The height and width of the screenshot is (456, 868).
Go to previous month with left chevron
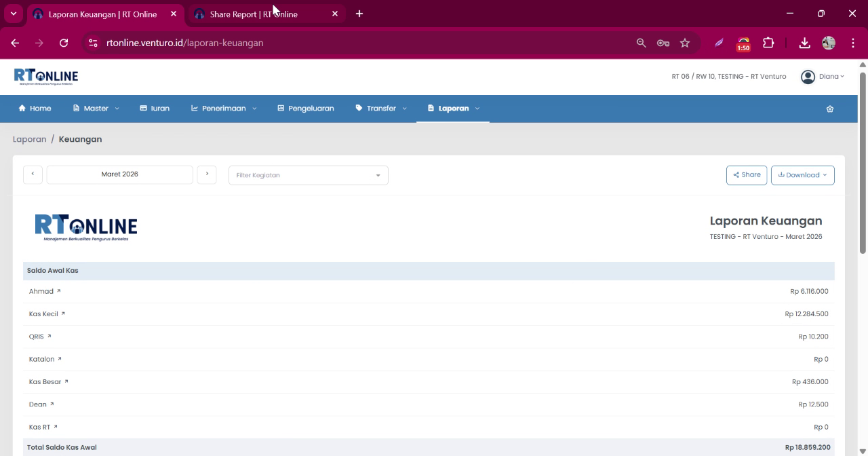click(x=33, y=174)
